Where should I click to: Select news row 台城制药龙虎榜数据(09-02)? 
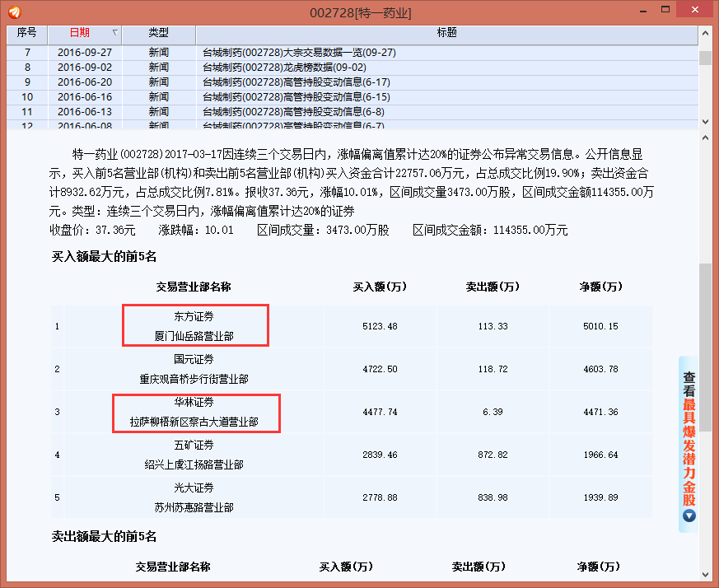(x=352, y=68)
